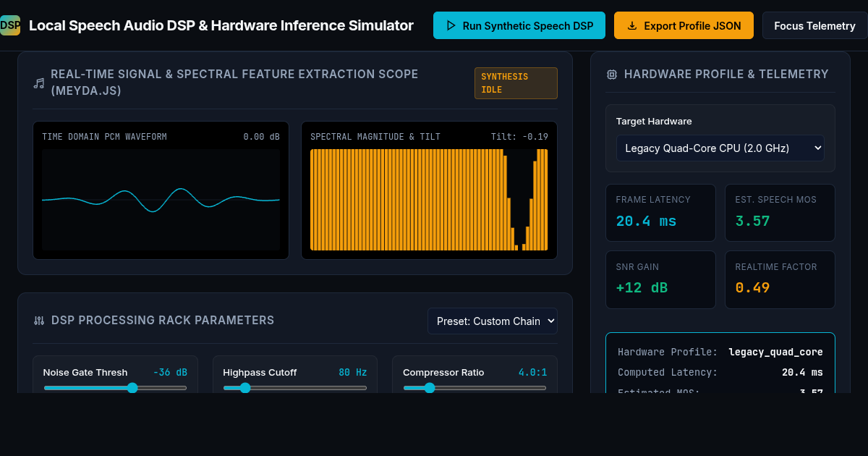Run Synthetic Speech DSP
Viewport: 868px width, 456px height.
(x=519, y=25)
